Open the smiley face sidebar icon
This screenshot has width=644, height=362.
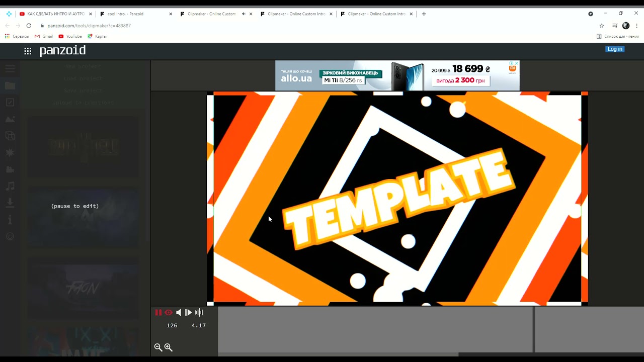click(x=10, y=236)
